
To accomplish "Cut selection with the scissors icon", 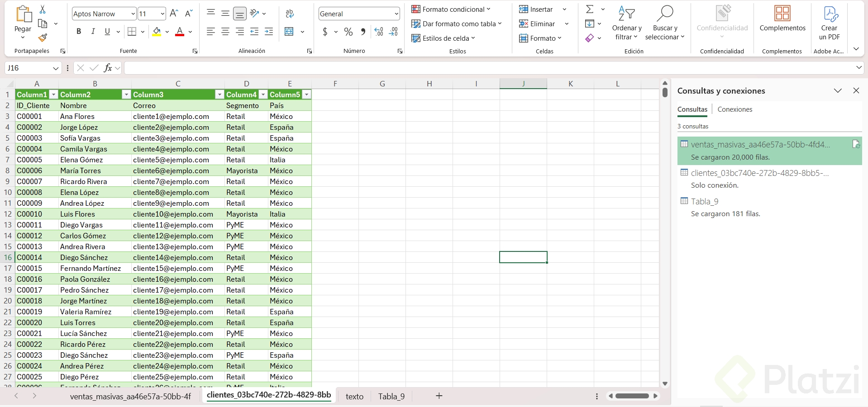I will click(x=43, y=9).
